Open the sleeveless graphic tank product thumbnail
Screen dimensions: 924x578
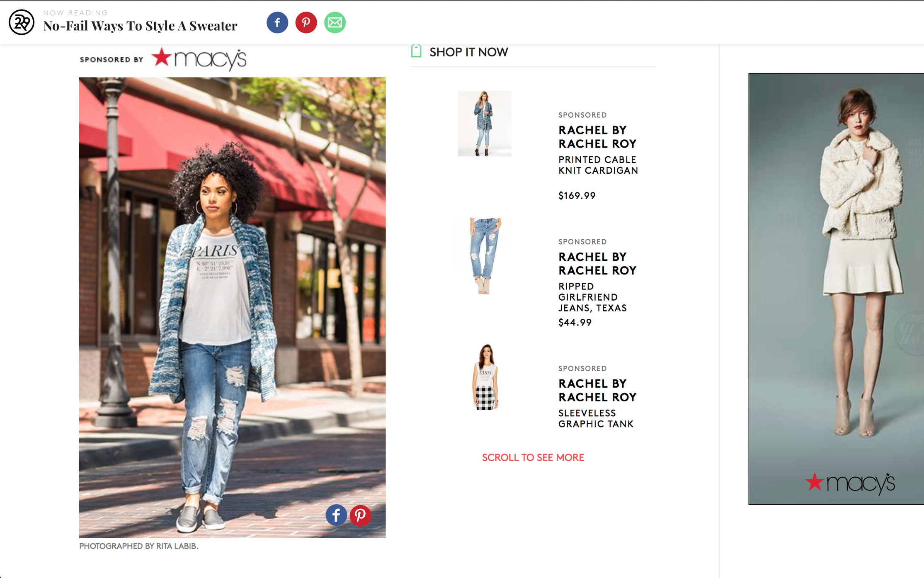click(x=485, y=377)
